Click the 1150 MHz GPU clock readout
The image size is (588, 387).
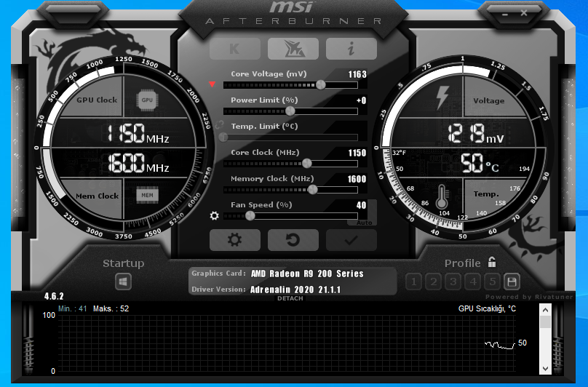(138, 134)
